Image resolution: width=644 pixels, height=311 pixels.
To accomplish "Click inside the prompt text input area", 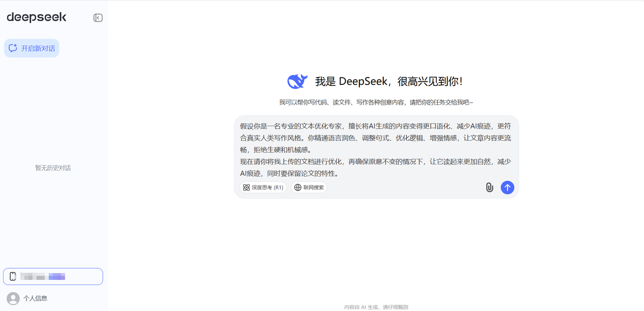I will 376,150.
